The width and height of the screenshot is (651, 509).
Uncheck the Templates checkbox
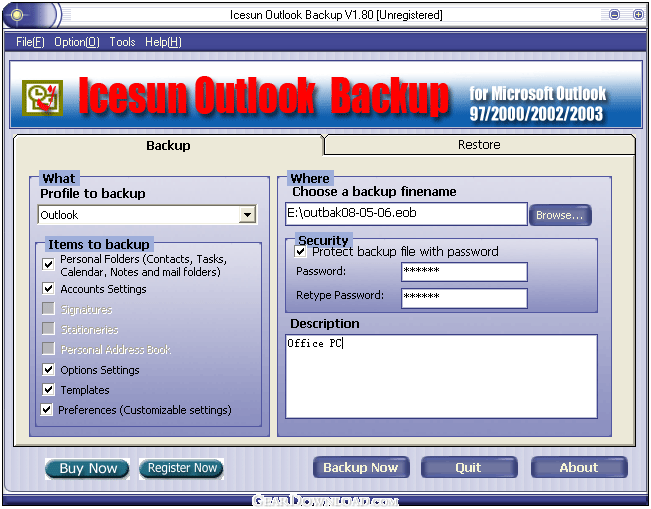(48, 389)
